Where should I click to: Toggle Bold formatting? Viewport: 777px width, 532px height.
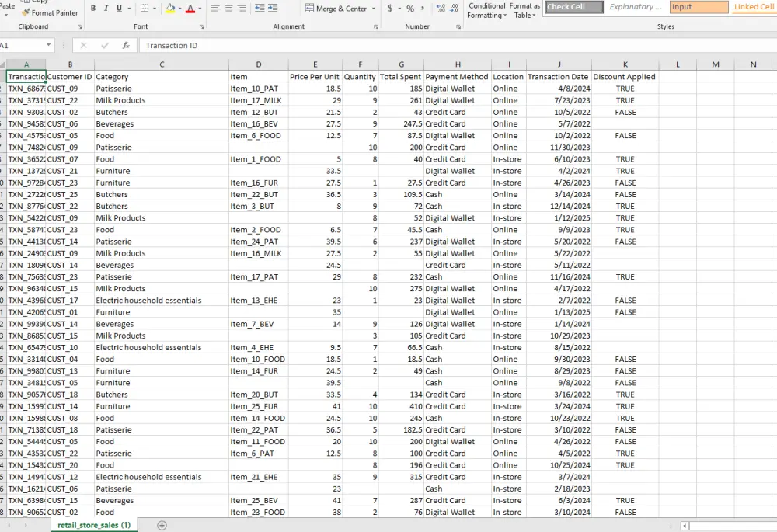pos(93,9)
